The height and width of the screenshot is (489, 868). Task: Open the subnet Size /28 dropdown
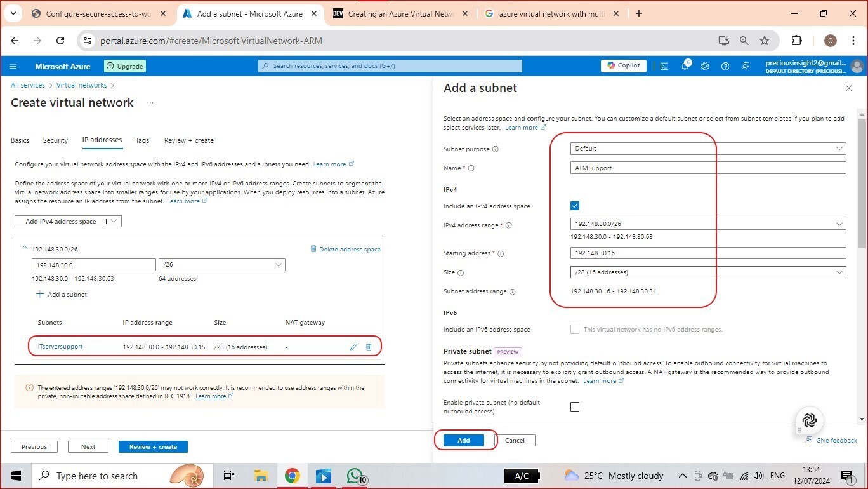pyautogui.click(x=708, y=272)
